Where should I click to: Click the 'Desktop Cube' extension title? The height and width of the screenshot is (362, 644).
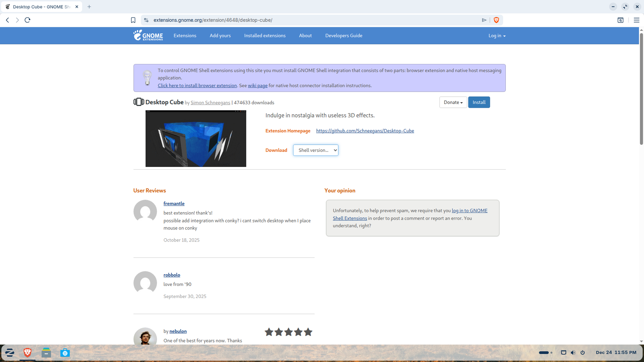(x=164, y=102)
